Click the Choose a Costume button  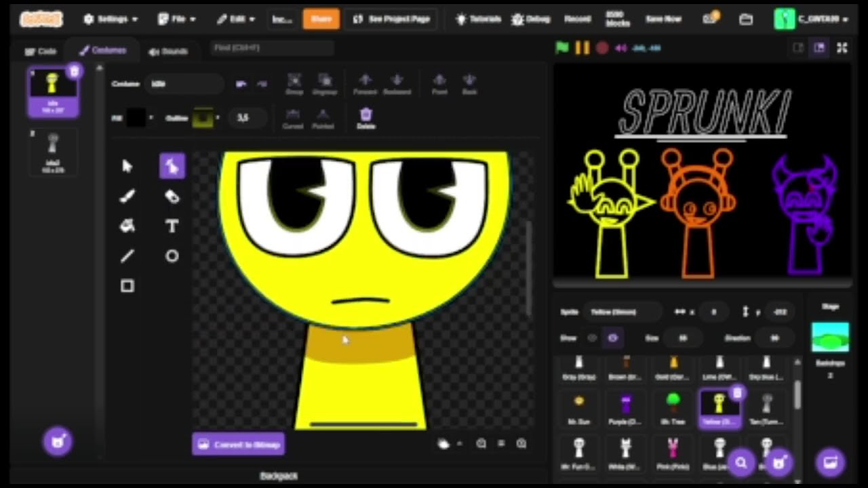pyautogui.click(x=58, y=441)
